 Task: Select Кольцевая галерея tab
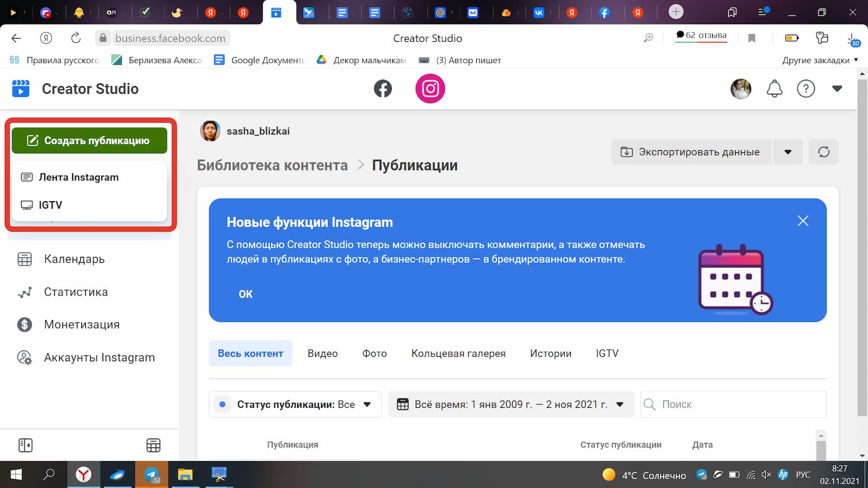pos(458,353)
